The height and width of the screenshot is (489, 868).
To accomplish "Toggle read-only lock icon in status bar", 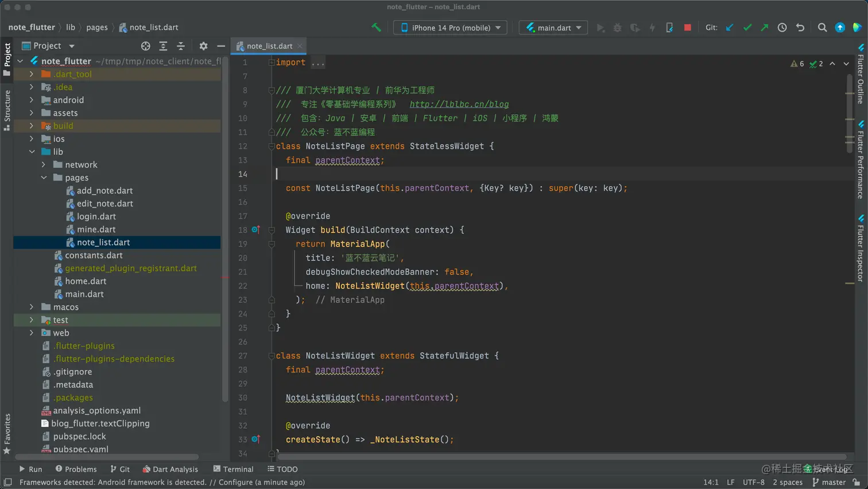I will pos(857,483).
